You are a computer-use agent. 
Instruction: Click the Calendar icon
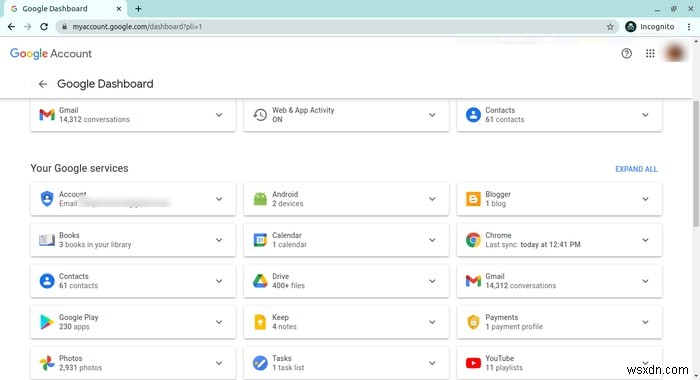[260, 240]
